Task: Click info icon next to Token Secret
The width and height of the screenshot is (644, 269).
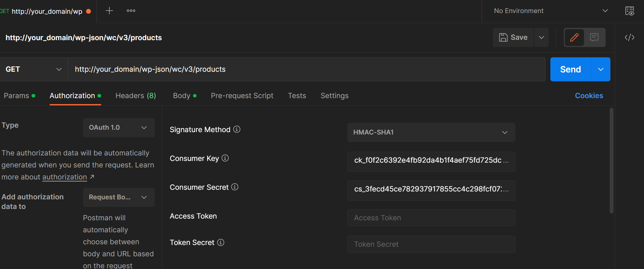Action: click(221, 243)
